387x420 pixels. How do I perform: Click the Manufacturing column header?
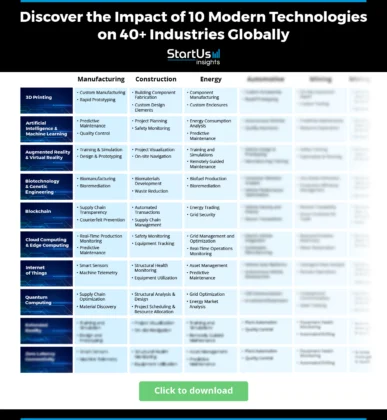tap(101, 79)
